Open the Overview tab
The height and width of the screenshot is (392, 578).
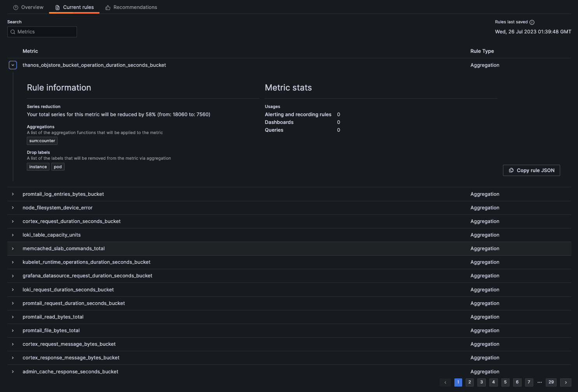[x=32, y=7]
